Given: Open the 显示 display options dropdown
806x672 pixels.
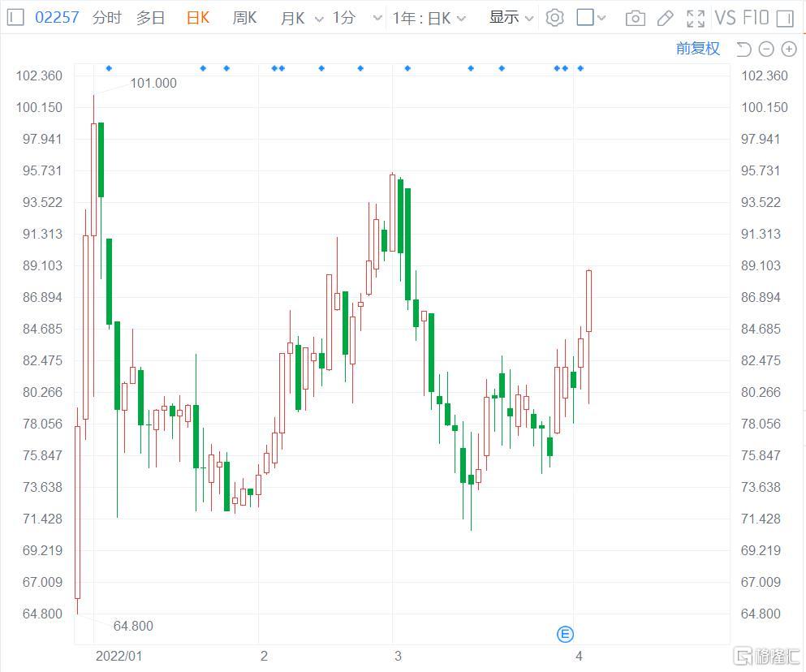Looking at the screenshot, I should coord(511,17).
